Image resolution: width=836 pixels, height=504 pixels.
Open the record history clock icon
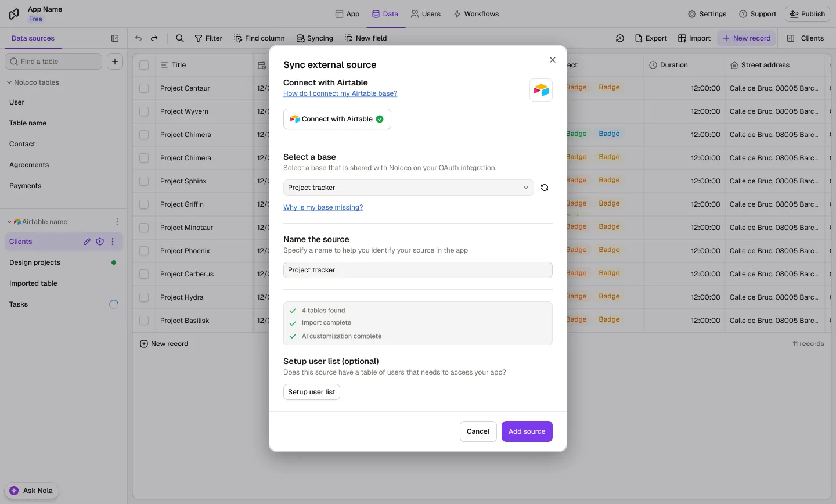[620, 38]
